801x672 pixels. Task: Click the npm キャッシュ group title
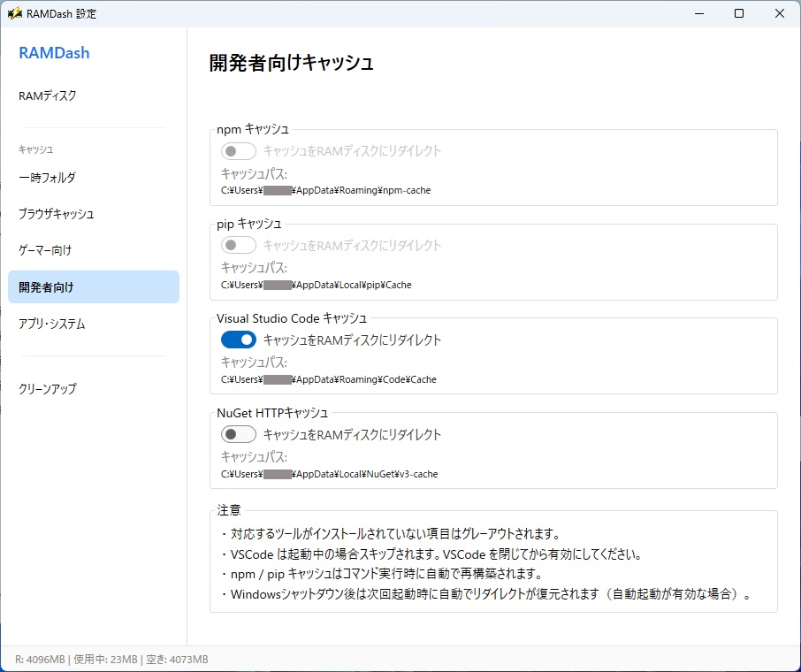[253, 129]
